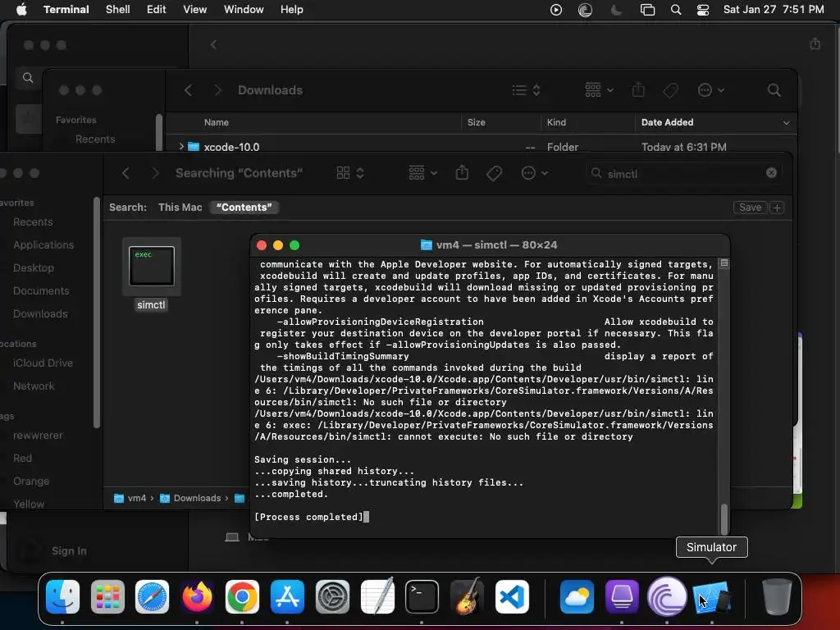Open GarageBand from the Dock
This screenshot has height=630, width=840.
coord(467,596)
